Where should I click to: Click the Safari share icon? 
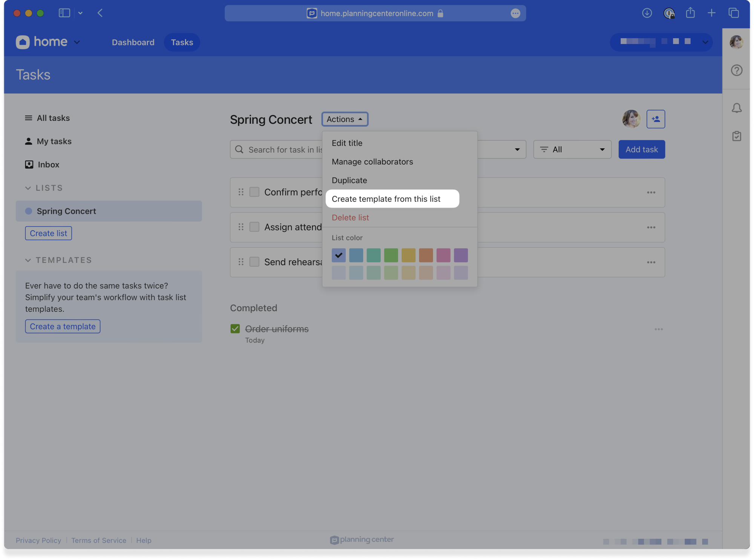pos(690,13)
